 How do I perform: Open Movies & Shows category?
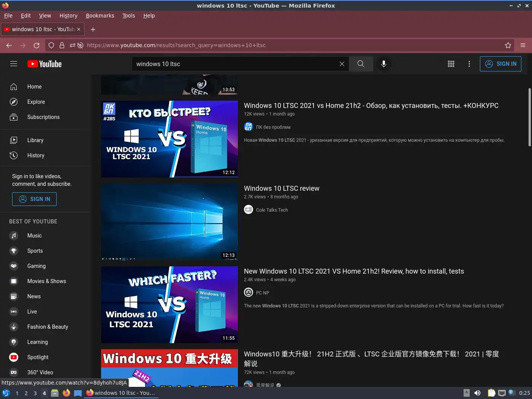pos(45,281)
